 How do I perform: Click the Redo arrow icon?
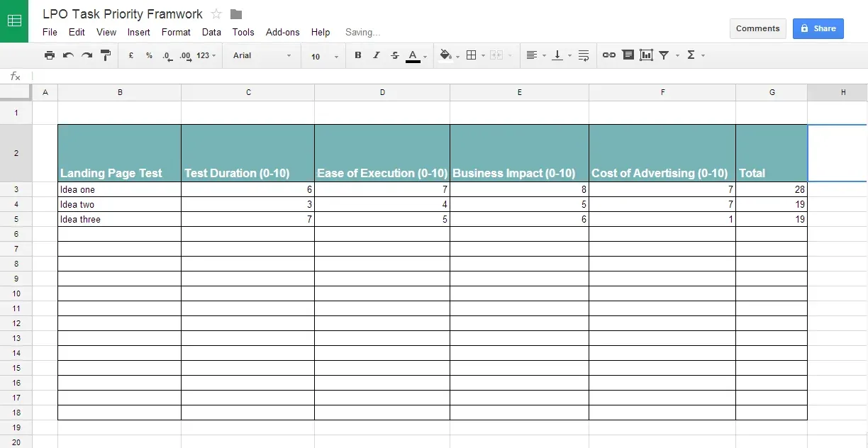(87, 55)
